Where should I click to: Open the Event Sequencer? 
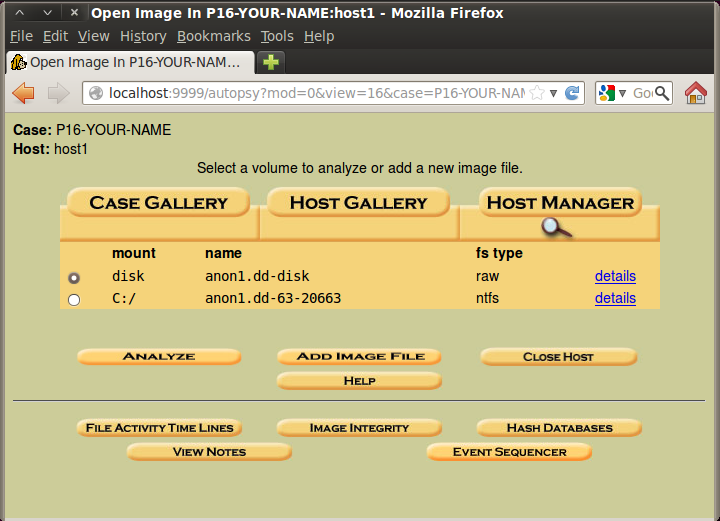click(x=509, y=452)
